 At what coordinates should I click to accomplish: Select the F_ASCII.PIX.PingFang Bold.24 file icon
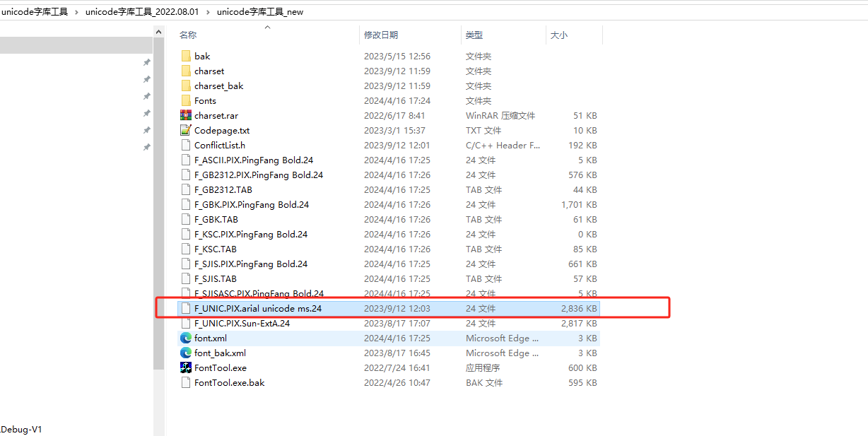(186, 160)
